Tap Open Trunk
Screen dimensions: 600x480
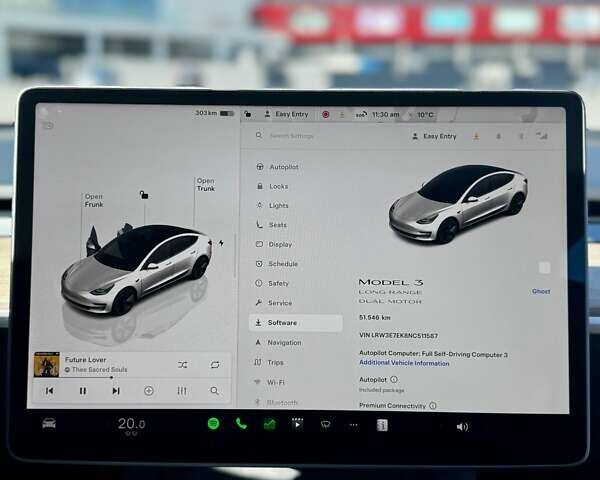(x=206, y=184)
